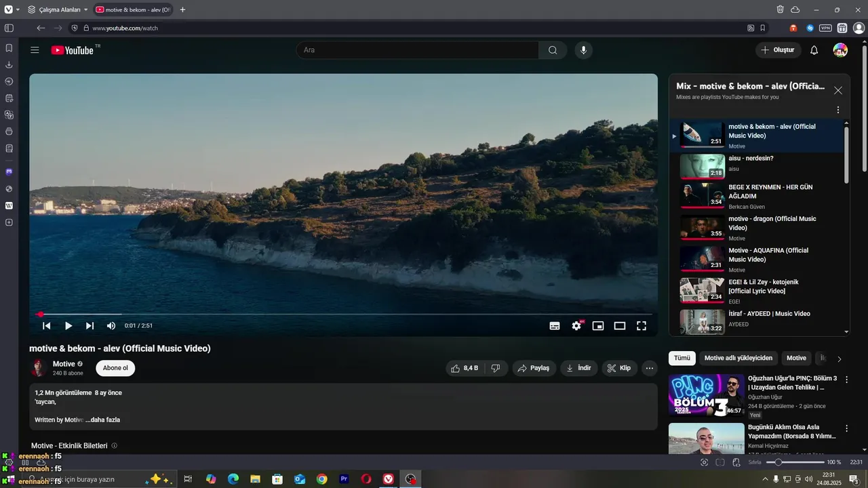Viewport: 868px width, 488px height.
Task: Create a clip with Klip
Action: [619, 368]
